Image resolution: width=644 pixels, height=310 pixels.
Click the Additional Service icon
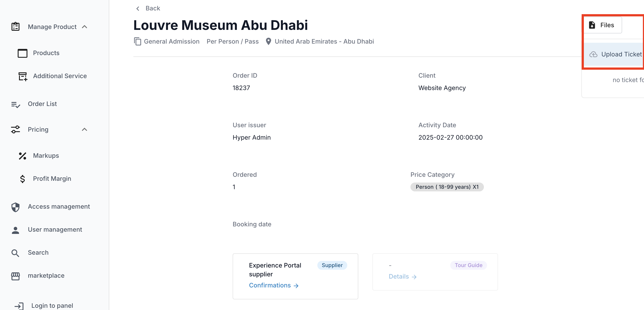coord(23,76)
